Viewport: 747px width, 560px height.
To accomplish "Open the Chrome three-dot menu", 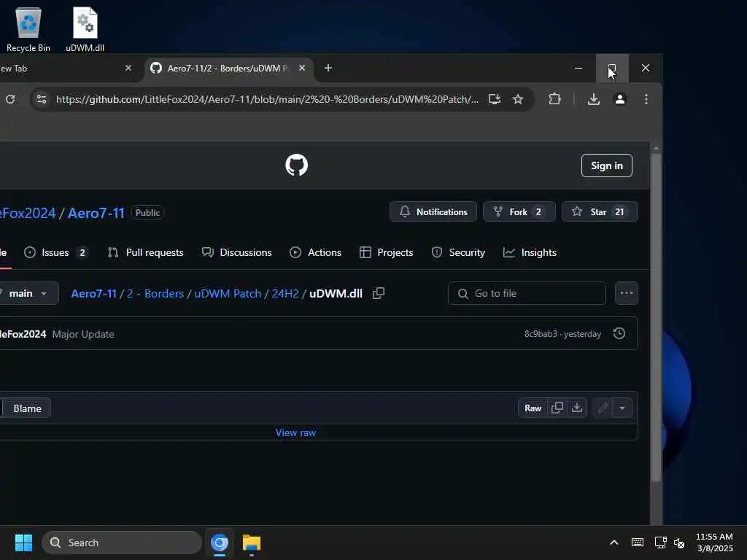I will coord(646,99).
